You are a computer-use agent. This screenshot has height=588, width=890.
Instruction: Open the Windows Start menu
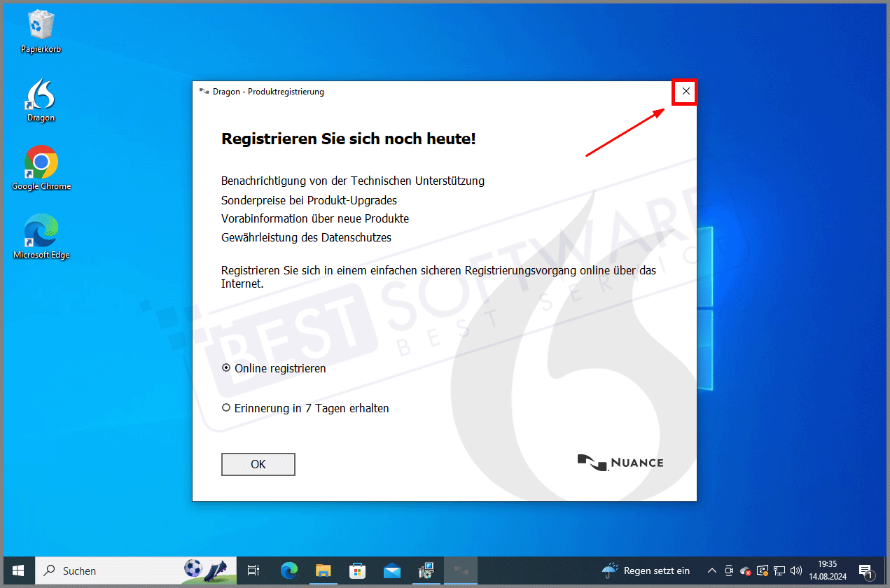tap(17, 570)
